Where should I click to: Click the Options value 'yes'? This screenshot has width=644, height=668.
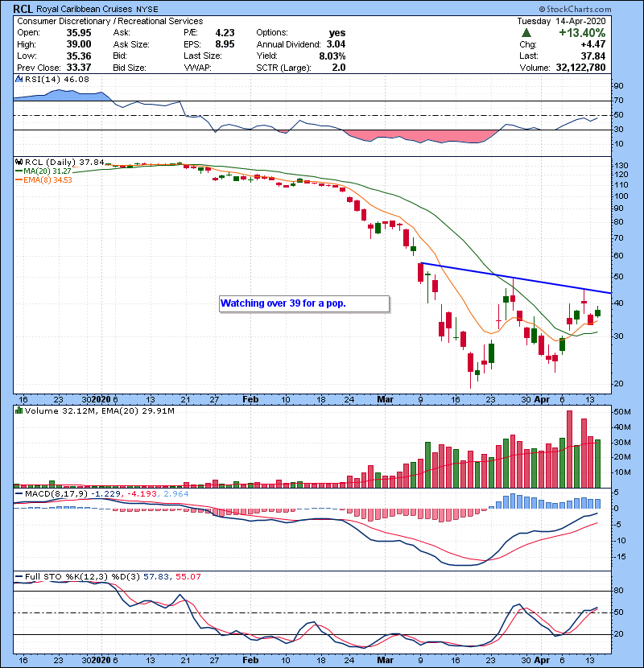pos(337,33)
